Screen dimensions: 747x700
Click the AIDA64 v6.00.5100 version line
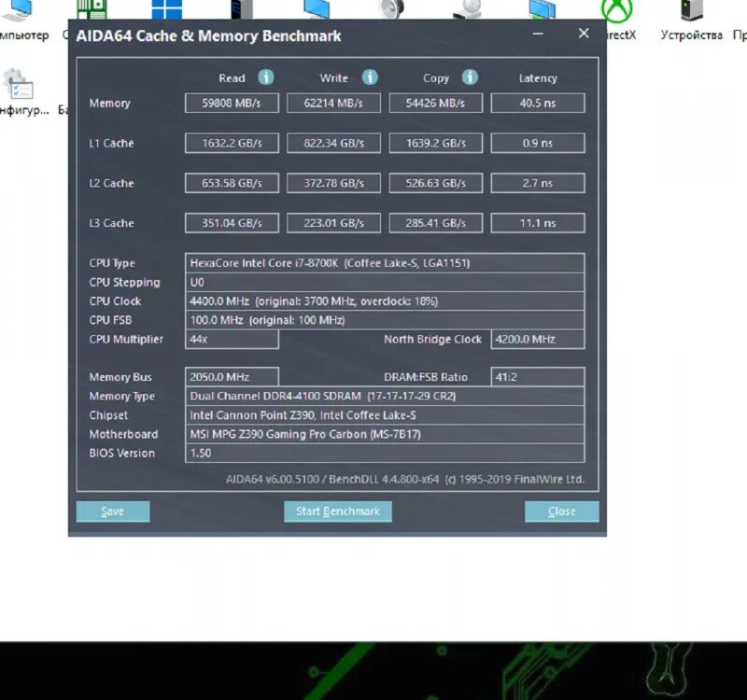coord(405,479)
